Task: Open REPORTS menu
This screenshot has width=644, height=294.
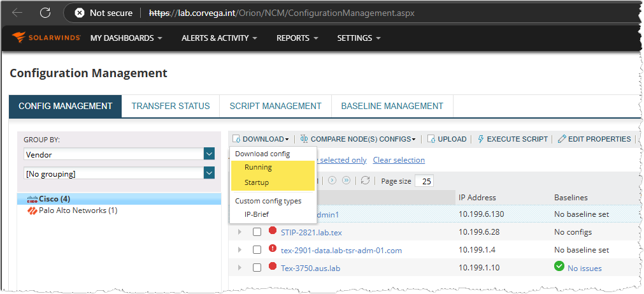Action: pyautogui.click(x=297, y=38)
